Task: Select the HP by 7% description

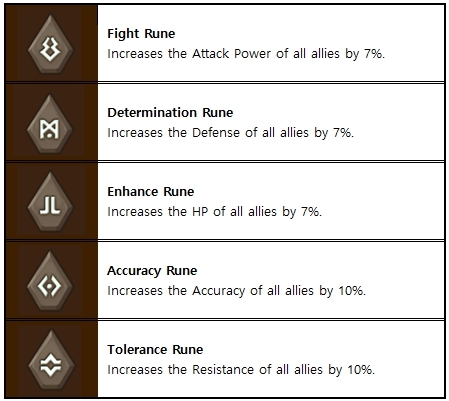Action: [x=214, y=212]
